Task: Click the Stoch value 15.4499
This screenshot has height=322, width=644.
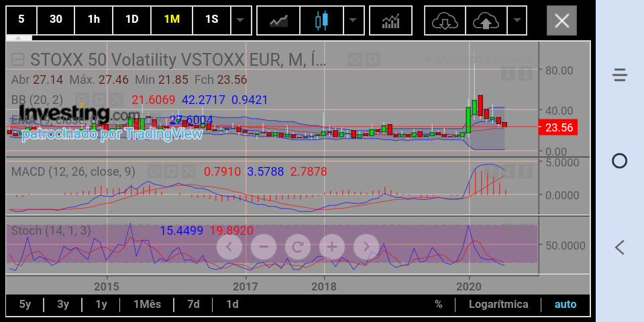Action: click(x=182, y=231)
